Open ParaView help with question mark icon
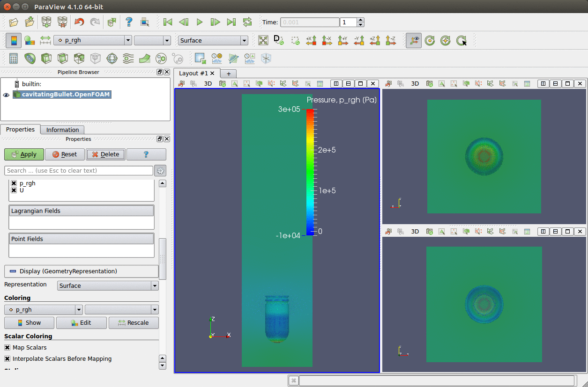 pyautogui.click(x=129, y=22)
